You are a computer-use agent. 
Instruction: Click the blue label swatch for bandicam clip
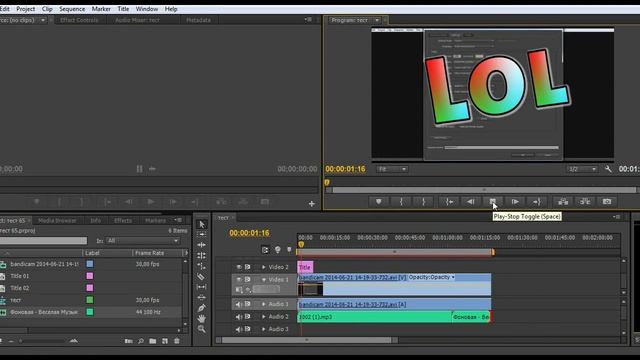(x=90, y=264)
